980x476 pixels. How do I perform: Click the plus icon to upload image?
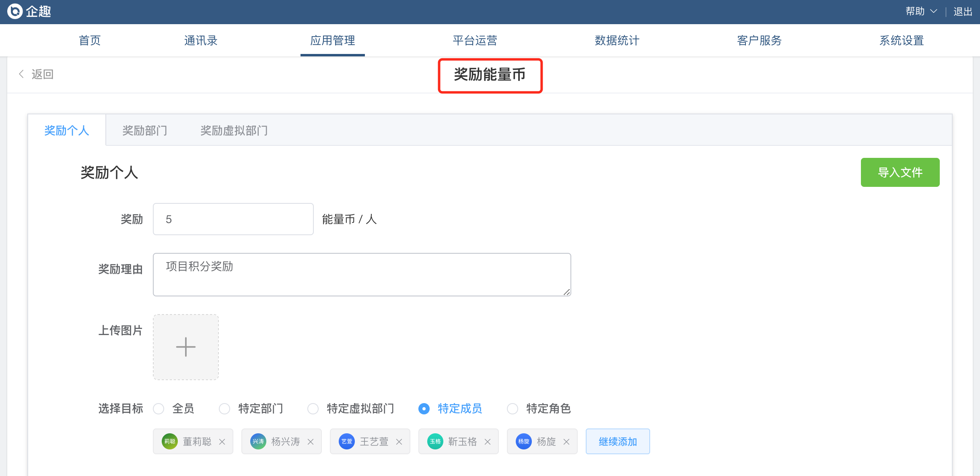186,347
